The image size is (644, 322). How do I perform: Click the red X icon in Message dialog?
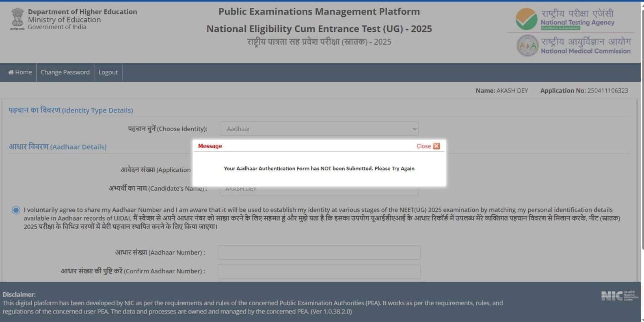point(437,146)
